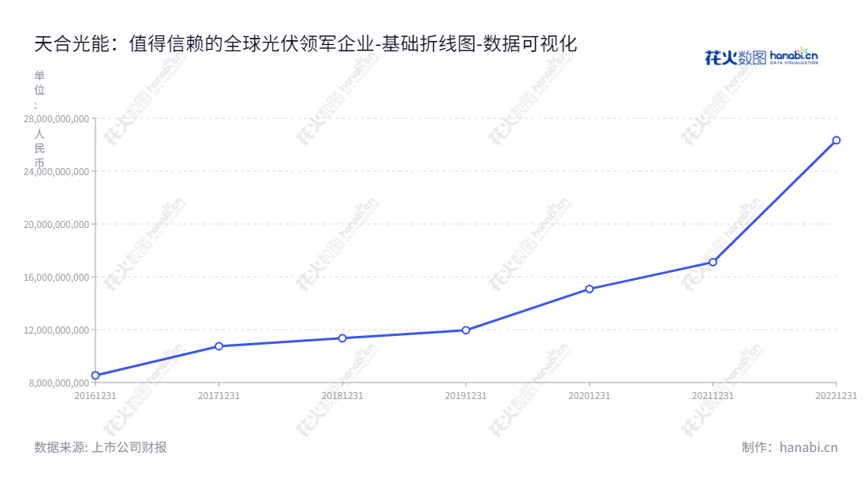Select the 20161231 data point on the line

tap(95, 375)
